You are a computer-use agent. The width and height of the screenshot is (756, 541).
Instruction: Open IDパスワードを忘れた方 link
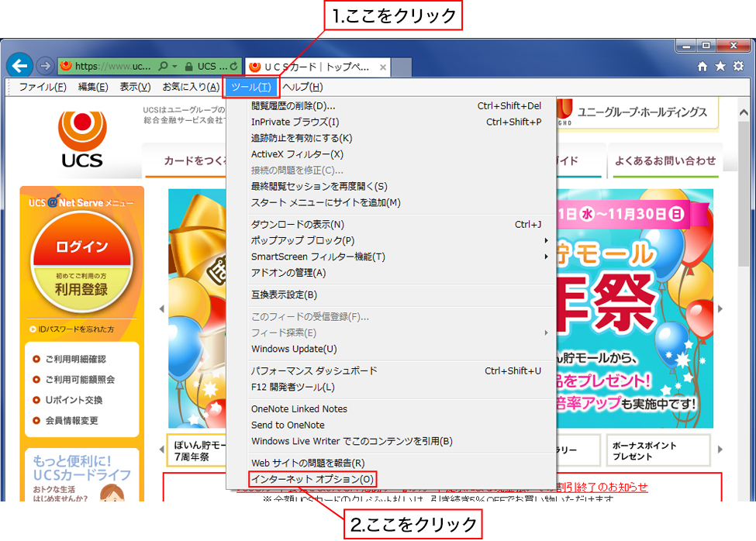click(72, 329)
